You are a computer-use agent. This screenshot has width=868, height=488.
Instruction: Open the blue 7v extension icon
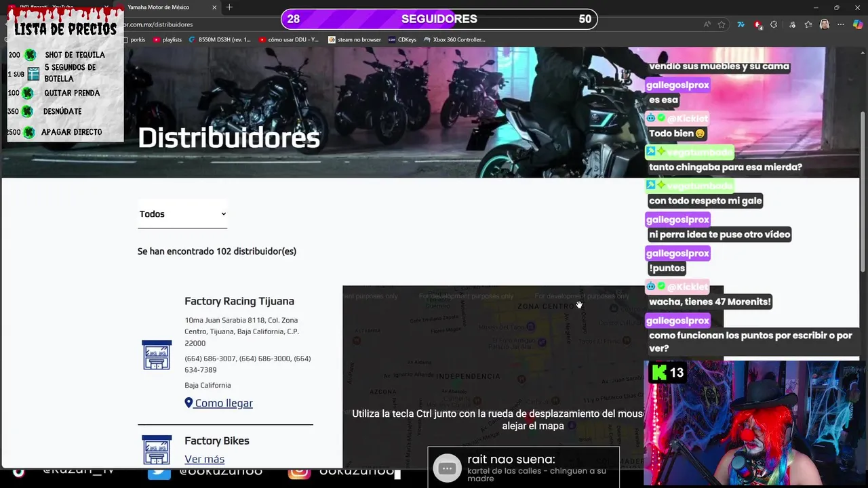[x=741, y=24]
